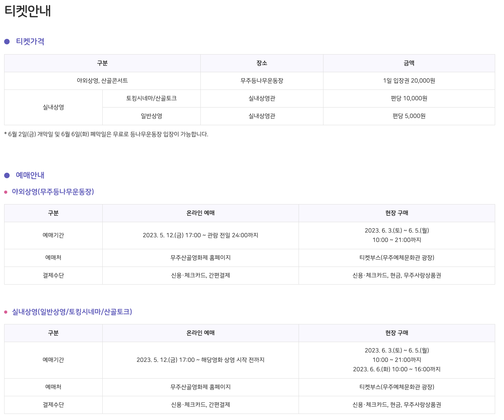
Task: Click the 티켓가격 section title
Action: coord(30,42)
